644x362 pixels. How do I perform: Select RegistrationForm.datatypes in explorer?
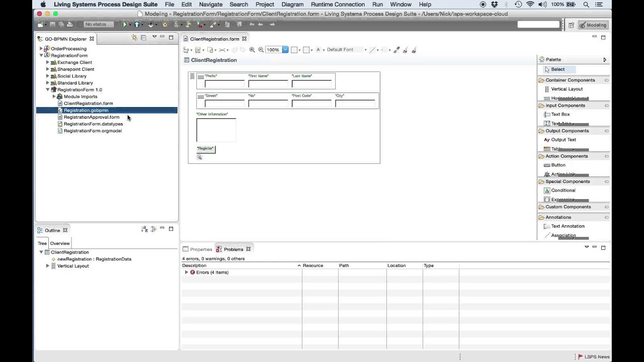coord(93,124)
